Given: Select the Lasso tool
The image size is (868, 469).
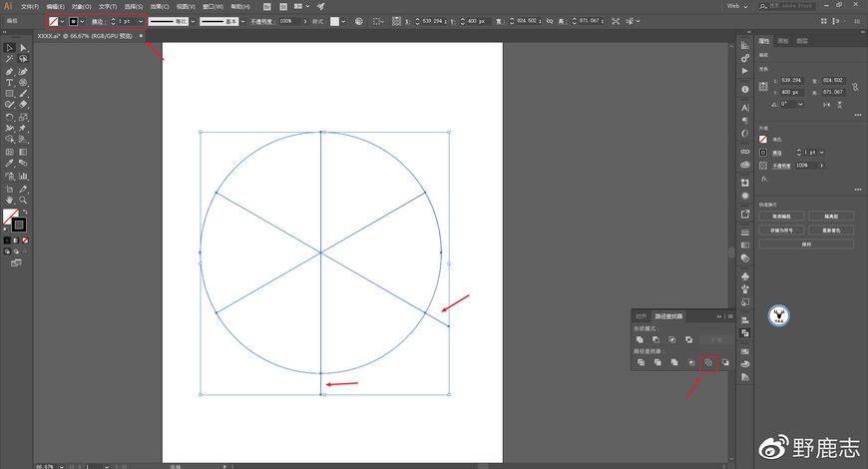Looking at the screenshot, I should tap(23, 59).
